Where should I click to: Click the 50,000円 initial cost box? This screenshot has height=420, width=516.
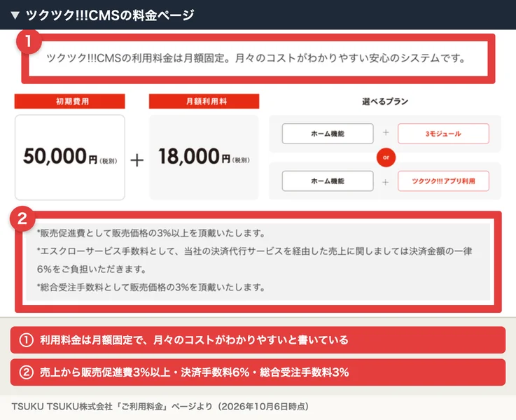pyautogui.click(x=70, y=157)
